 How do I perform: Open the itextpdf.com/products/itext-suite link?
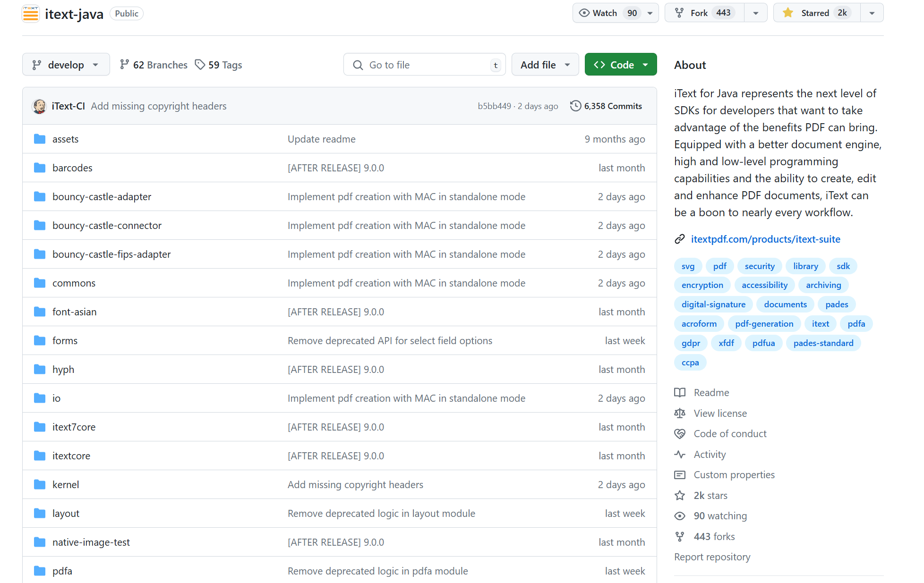[x=765, y=239]
